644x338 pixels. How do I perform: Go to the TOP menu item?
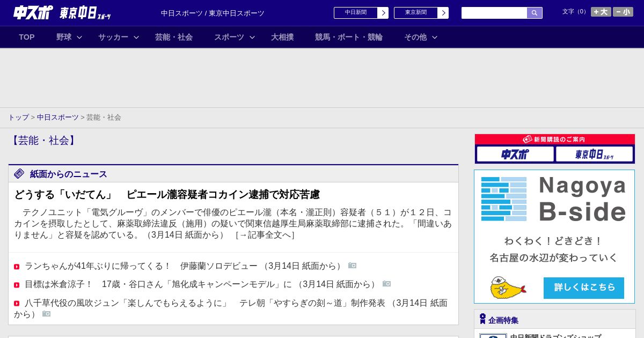27,37
